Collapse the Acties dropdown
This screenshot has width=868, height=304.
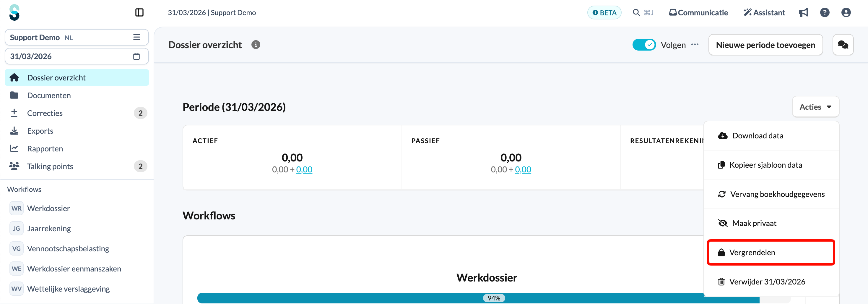(815, 107)
